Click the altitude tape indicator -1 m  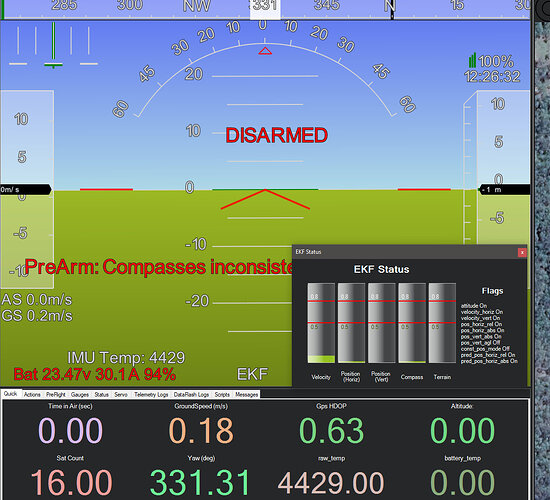[x=504, y=190]
